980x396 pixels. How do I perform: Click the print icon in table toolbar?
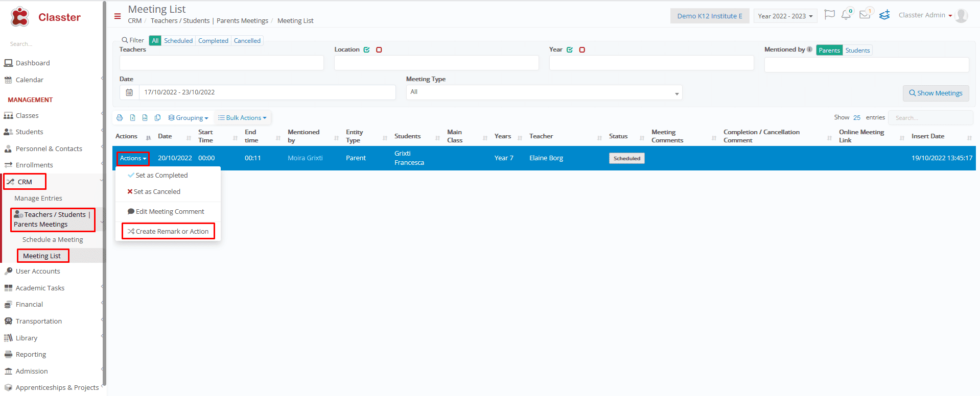[120, 118]
